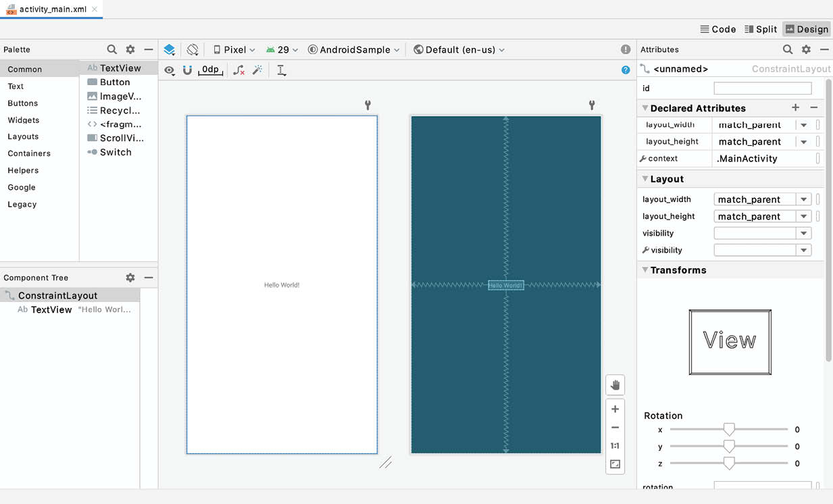Image resolution: width=833 pixels, height=504 pixels.
Task: Search attributes with the magnifier icon
Action: coord(788,49)
